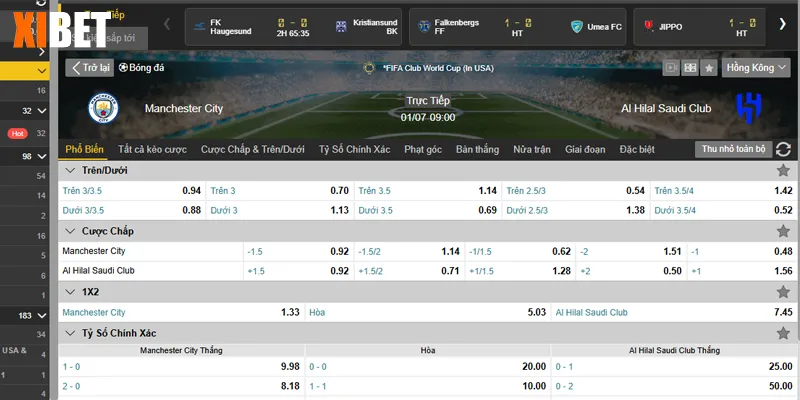Collapse the Trên/Dưới section

click(x=68, y=171)
